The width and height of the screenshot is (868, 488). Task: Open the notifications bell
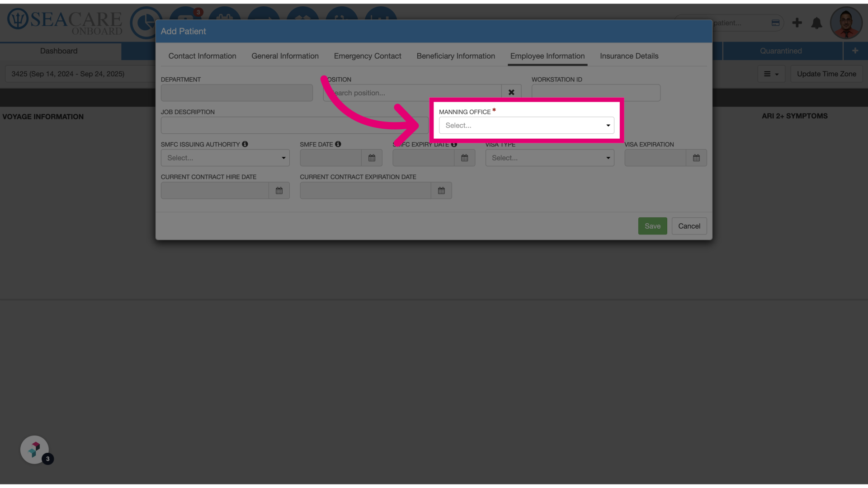click(x=816, y=23)
